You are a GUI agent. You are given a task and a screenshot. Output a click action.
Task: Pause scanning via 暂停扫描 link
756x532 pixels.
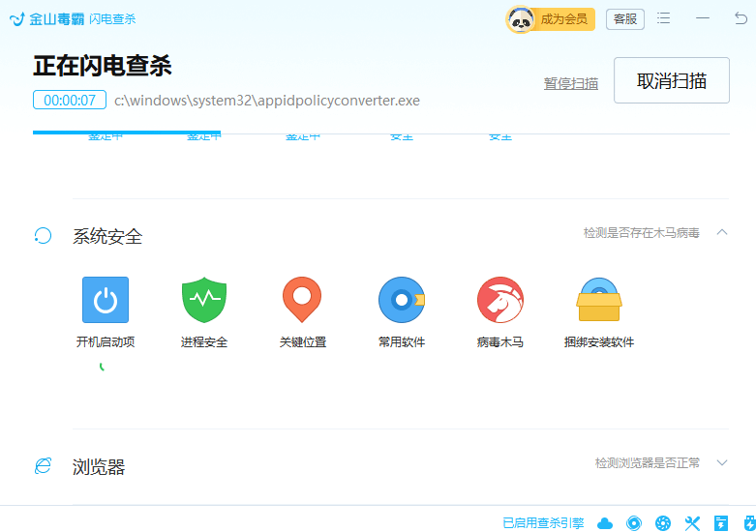[571, 83]
